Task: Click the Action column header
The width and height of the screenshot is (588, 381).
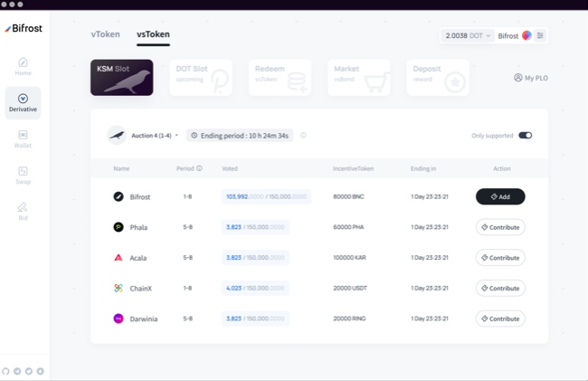Action: 502,168
